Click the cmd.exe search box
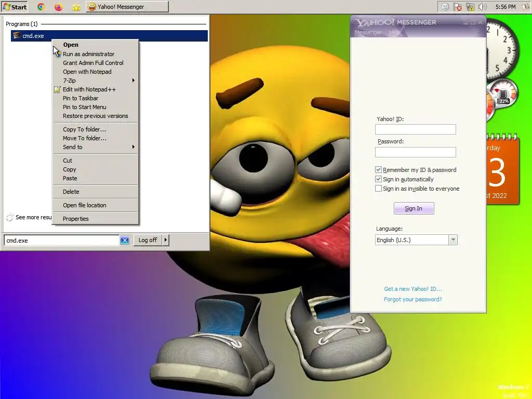Screen dimensions: 532x399 point(61,240)
